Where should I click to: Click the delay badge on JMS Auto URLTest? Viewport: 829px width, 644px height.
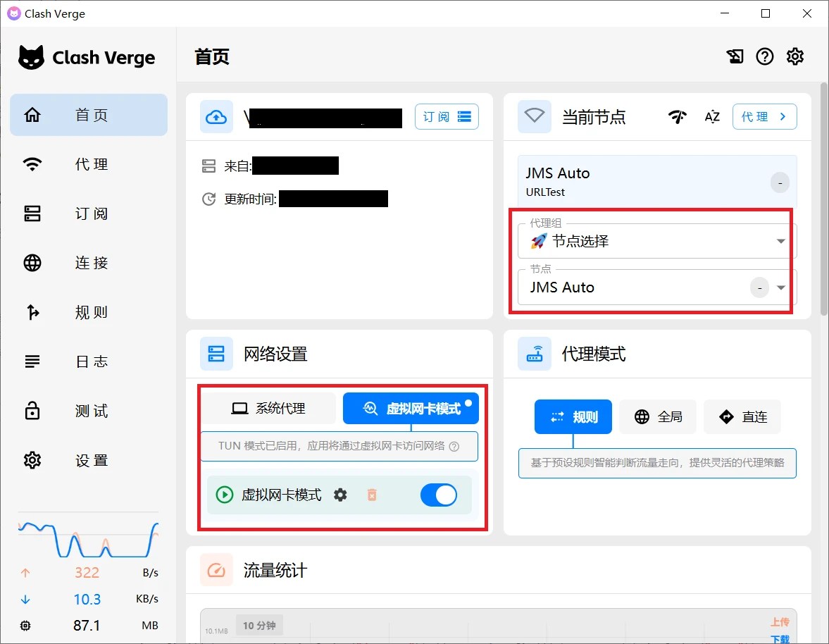[780, 182]
